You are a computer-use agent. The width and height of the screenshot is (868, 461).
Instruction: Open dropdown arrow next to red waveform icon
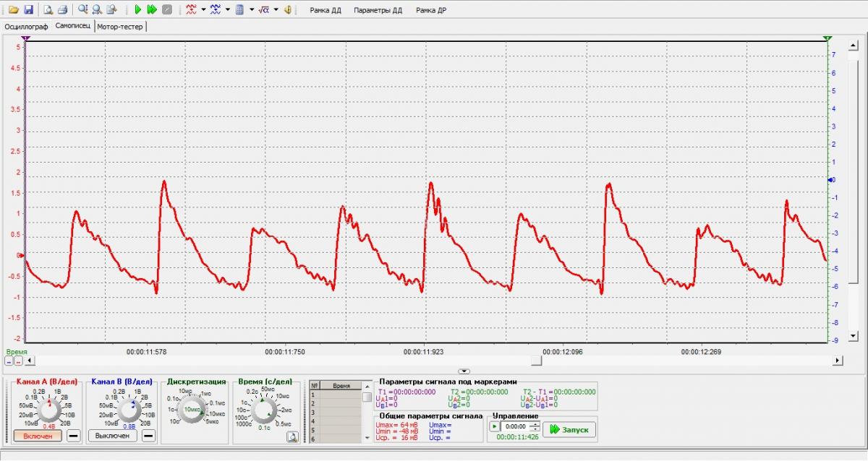tap(204, 10)
